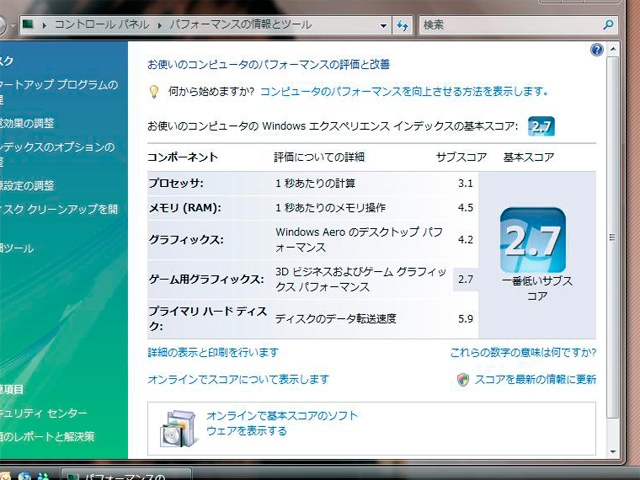Viewport: 640px width, 480px height.
Task: Click the メモリ (RAM): row label
Action: tap(184, 208)
